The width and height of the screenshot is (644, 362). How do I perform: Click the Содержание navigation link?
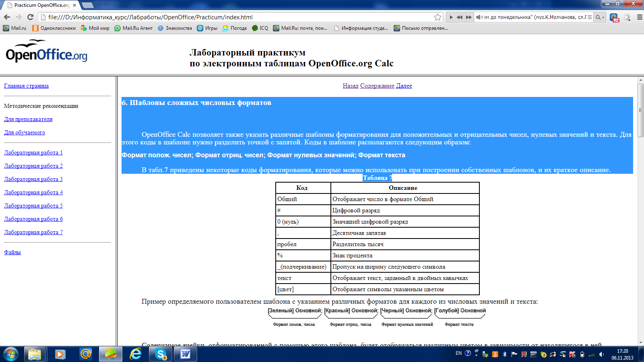coord(377,86)
